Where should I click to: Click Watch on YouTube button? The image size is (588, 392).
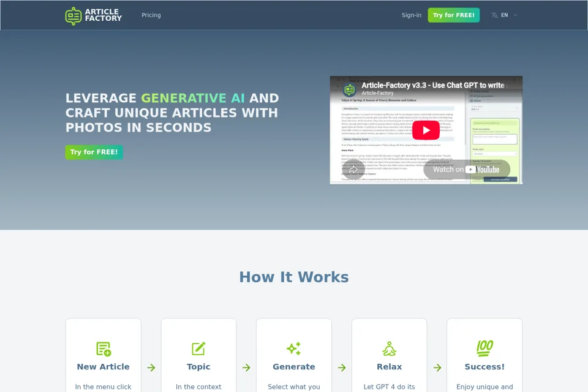click(x=467, y=170)
